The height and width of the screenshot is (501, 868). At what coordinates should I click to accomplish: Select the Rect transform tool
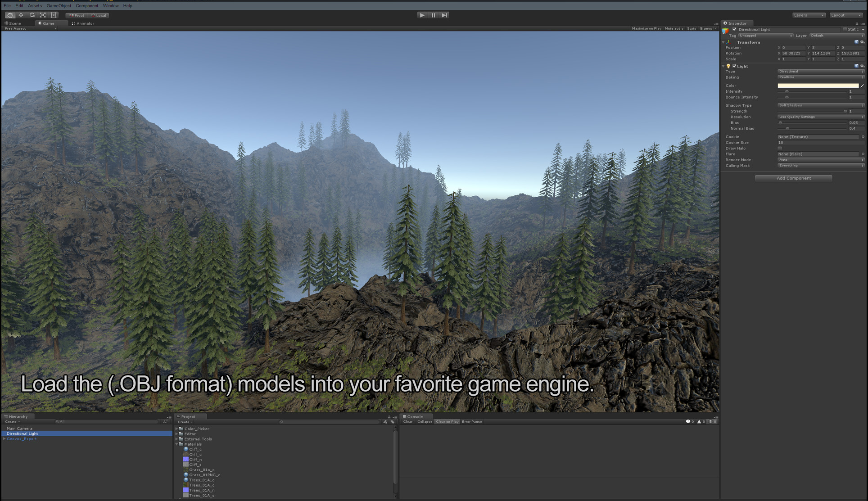click(53, 15)
